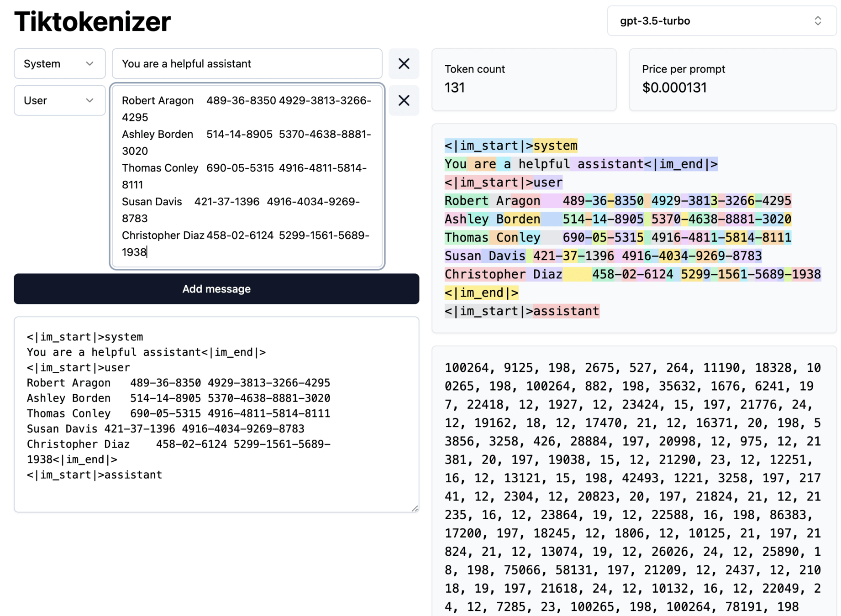Click '<|im_start|>assistant' in raw prompt area
This screenshot has height=616, width=841.
pyautogui.click(x=95, y=475)
